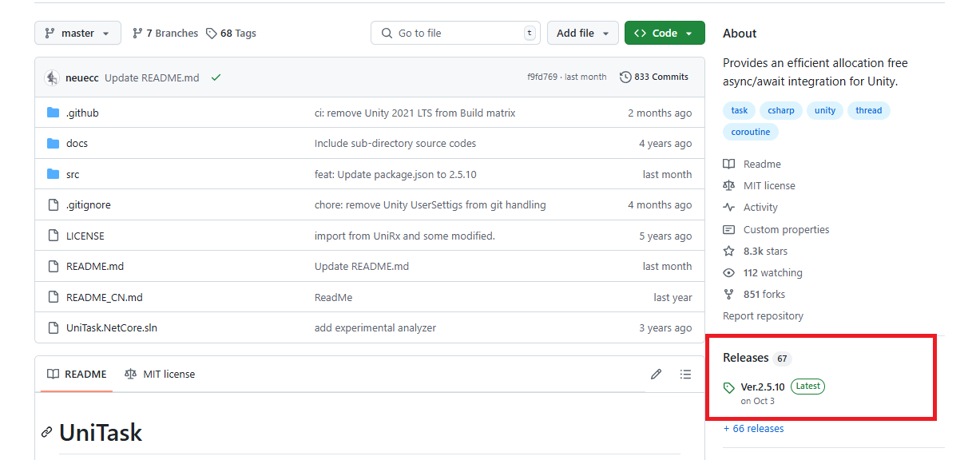
Task: Select the coroutine topic tag
Action: (751, 132)
